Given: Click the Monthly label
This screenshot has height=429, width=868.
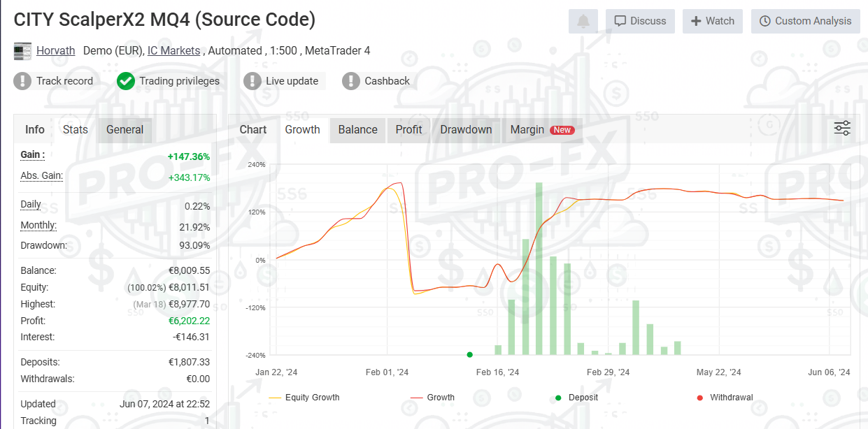Looking at the screenshot, I should [x=38, y=226].
